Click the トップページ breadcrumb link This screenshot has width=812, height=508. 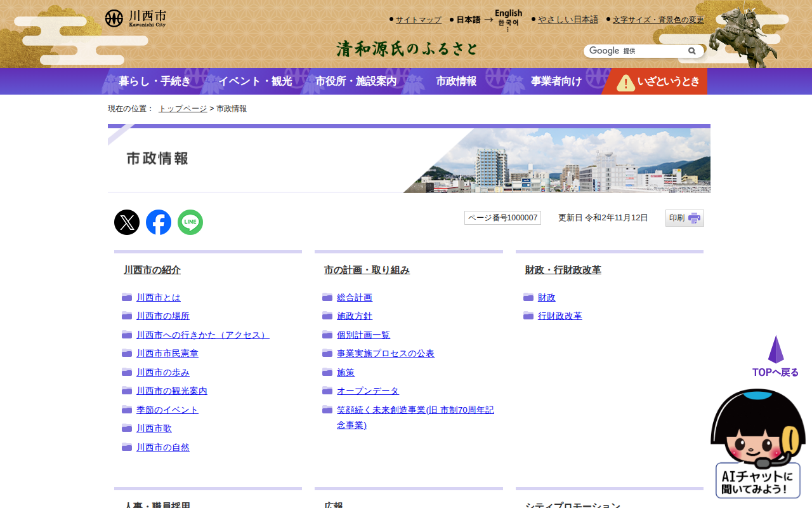pos(183,109)
